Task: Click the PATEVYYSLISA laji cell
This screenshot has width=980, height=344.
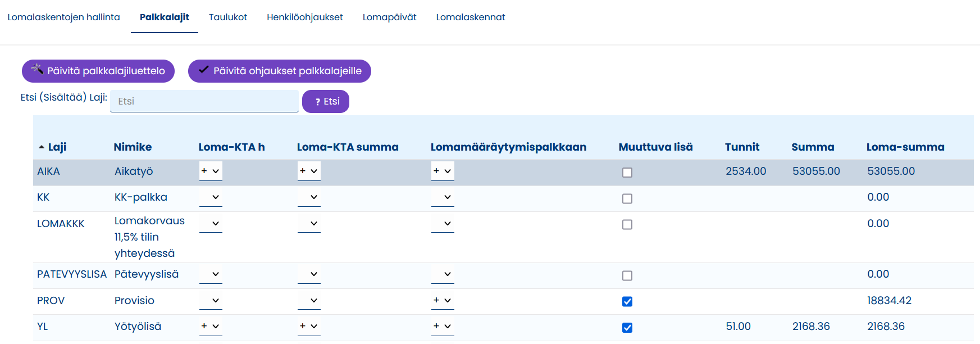Action: click(x=72, y=274)
